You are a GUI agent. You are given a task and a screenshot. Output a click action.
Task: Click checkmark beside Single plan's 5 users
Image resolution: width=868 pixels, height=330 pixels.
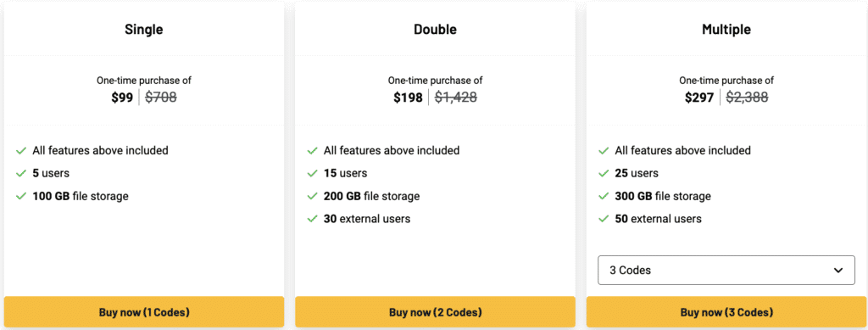tap(21, 173)
